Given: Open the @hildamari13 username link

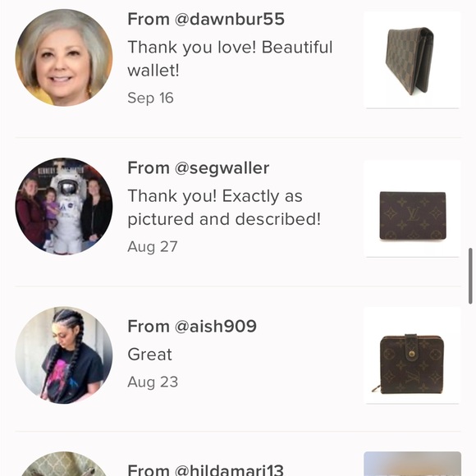Looking at the screenshot, I should [x=229, y=469].
